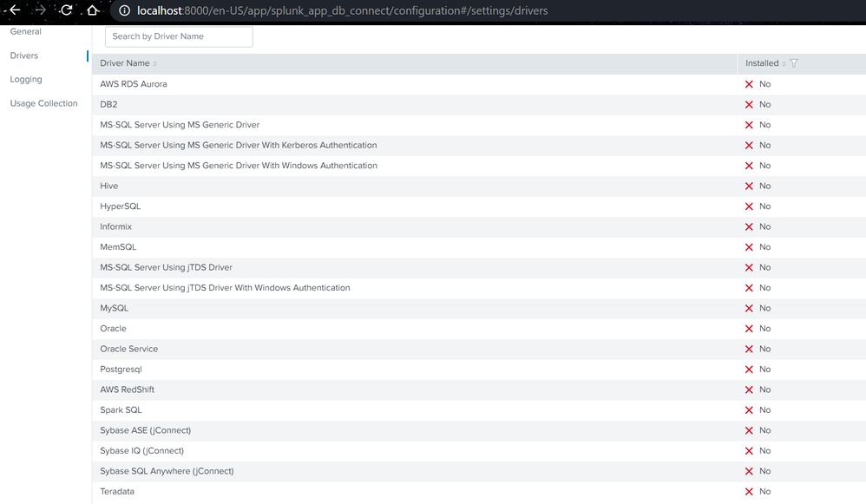Image resolution: width=866 pixels, height=504 pixels.
Task: Select the Sybase ASE (jConnect) driver name
Action: pyautogui.click(x=145, y=430)
